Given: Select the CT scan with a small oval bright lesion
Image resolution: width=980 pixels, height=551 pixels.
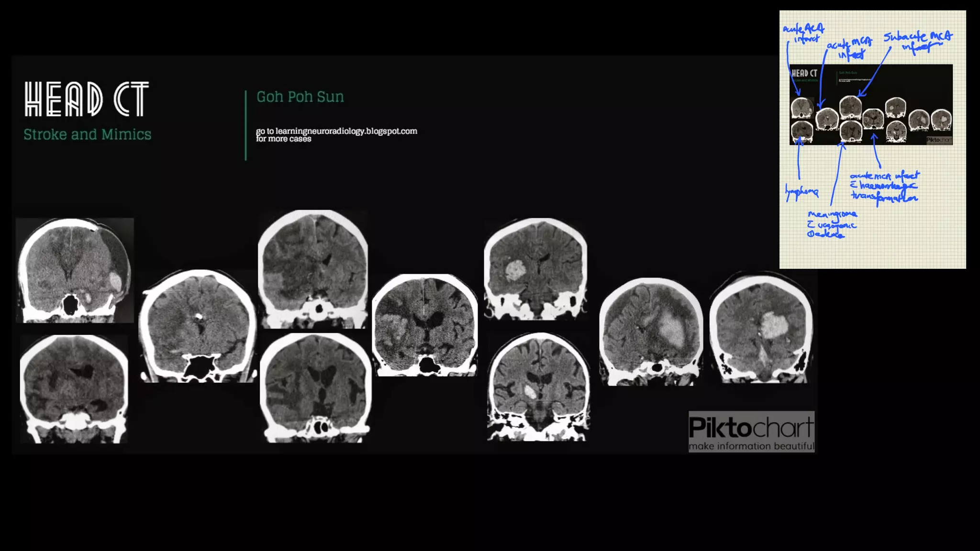Looking at the screenshot, I should pyautogui.click(x=538, y=386).
